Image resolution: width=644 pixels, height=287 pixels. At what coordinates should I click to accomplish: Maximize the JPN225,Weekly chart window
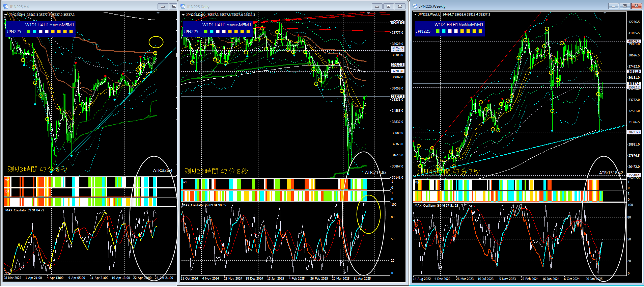tap(625, 6)
